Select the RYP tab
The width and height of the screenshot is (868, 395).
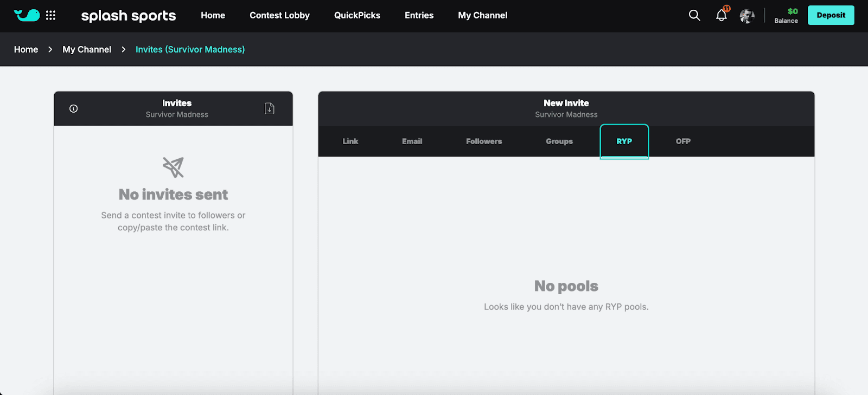click(624, 141)
